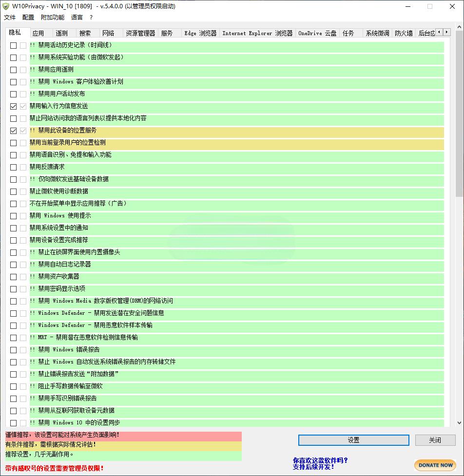Check 禁用用户活动发布 option
The image size is (464, 476).
point(13,94)
